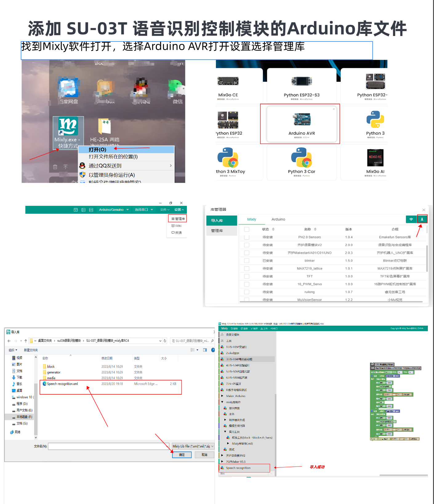
Task: Click the help icon in file dialog
Action: pyautogui.click(x=213, y=350)
